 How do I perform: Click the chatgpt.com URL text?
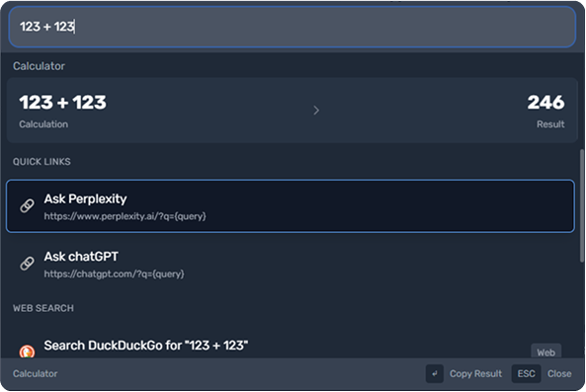(x=114, y=274)
